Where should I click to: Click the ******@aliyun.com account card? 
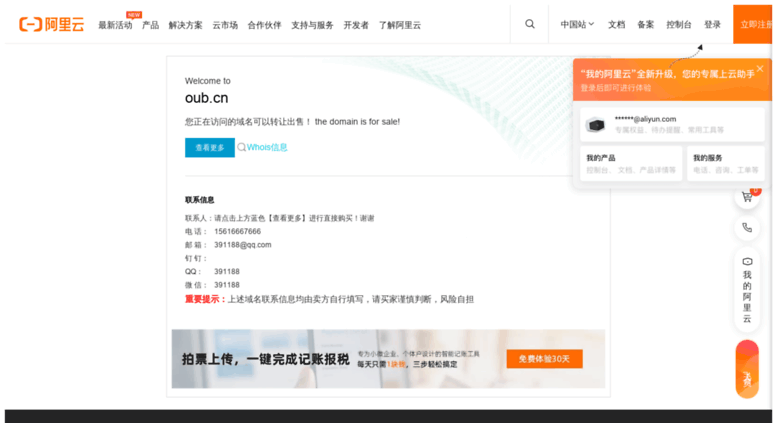pos(672,124)
